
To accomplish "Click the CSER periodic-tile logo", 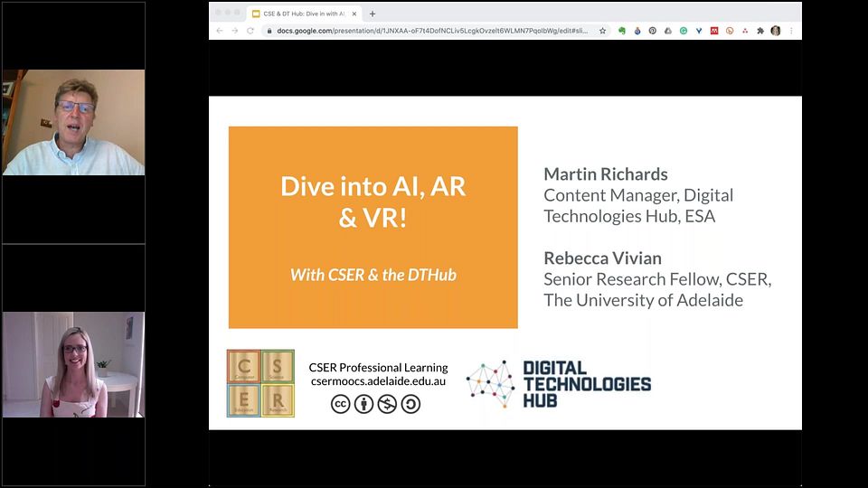I will tap(260, 383).
